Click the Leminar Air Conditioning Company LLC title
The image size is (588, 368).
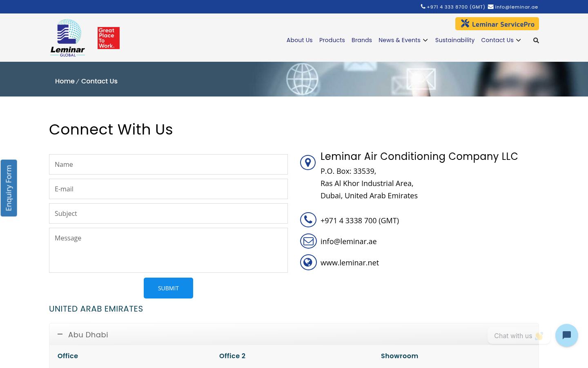coord(419,156)
